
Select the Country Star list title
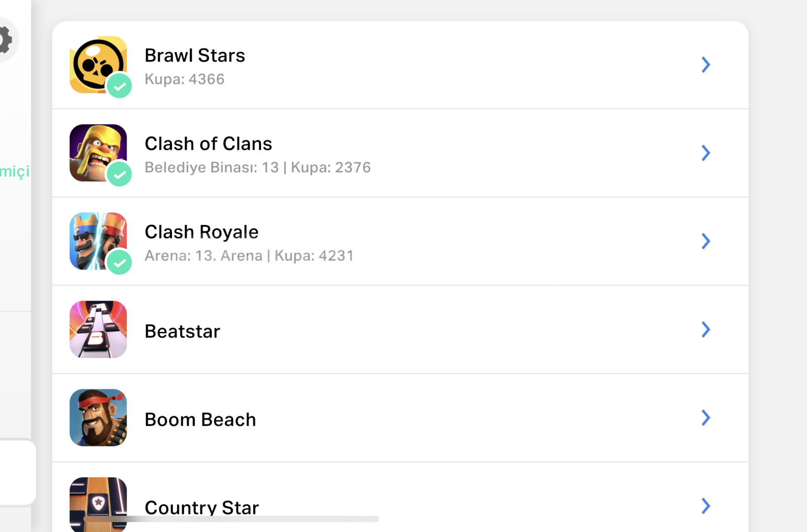(x=202, y=507)
